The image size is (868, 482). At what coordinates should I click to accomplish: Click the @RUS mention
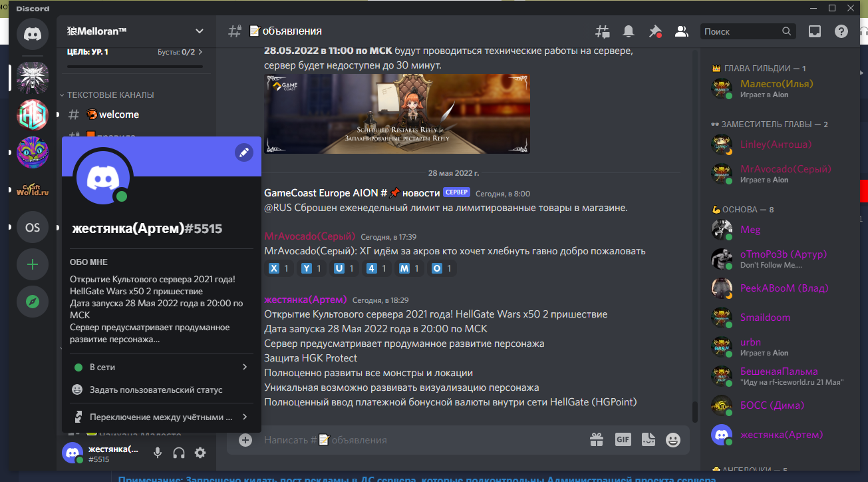coord(277,208)
